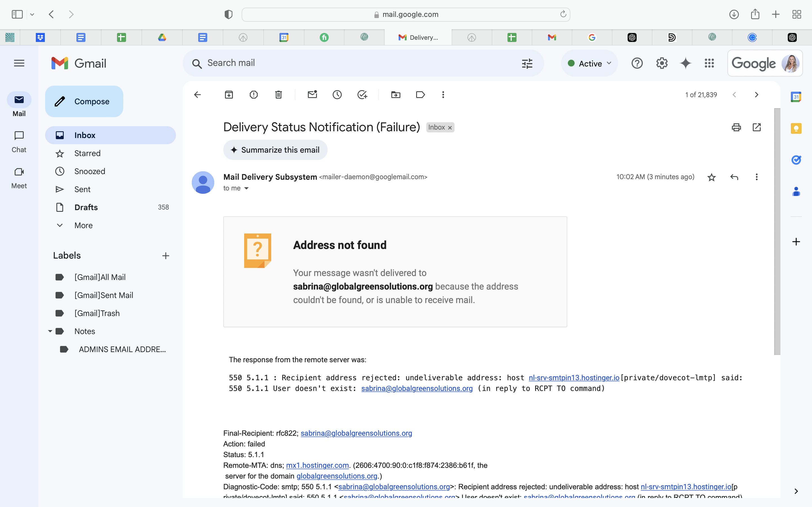Remove the Inbox label chip
Image resolution: width=812 pixels, height=507 pixels.
point(450,128)
